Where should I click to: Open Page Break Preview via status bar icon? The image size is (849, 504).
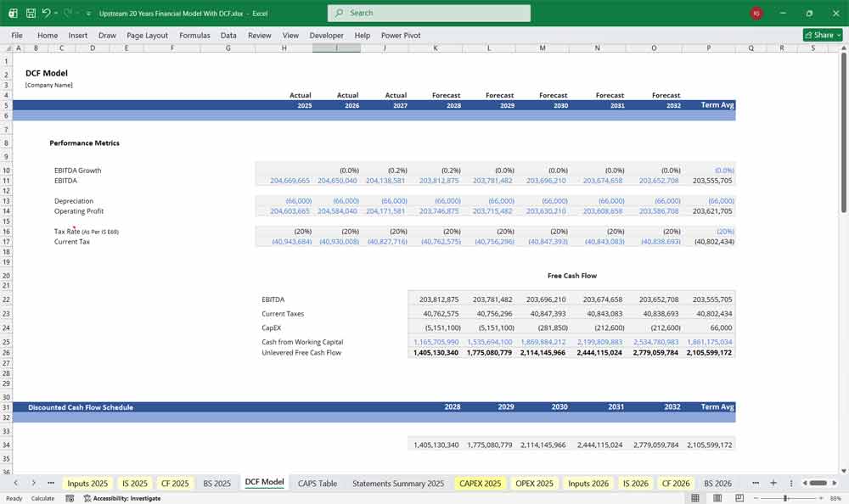click(740, 498)
